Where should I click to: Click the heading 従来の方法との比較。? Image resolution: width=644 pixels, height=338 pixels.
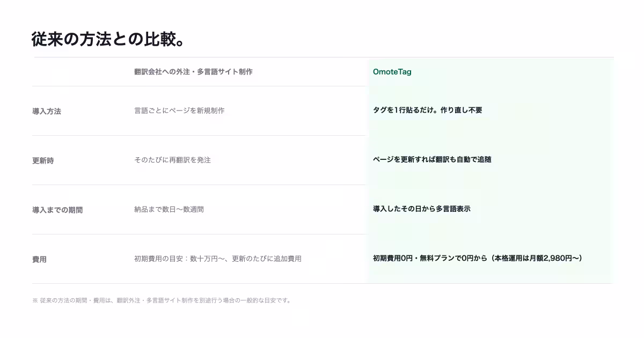(109, 39)
